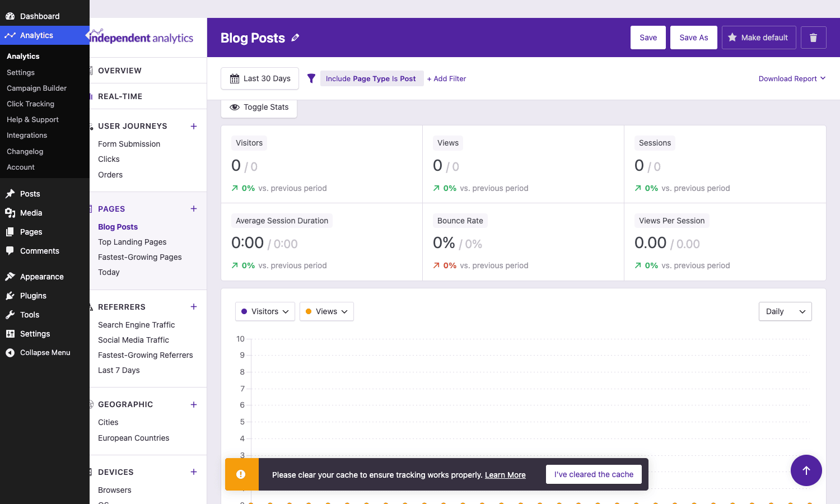This screenshot has height=504, width=840.
Task: Add a new Geographic report with plus
Action: 194,404
